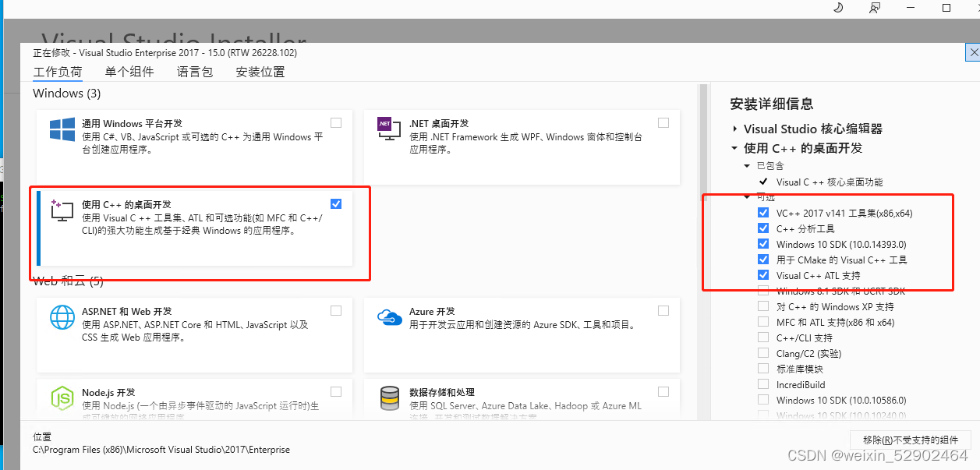Uncheck Visual C++ ATL 支持 option
This screenshot has width=980, height=470.
pyautogui.click(x=763, y=275)
